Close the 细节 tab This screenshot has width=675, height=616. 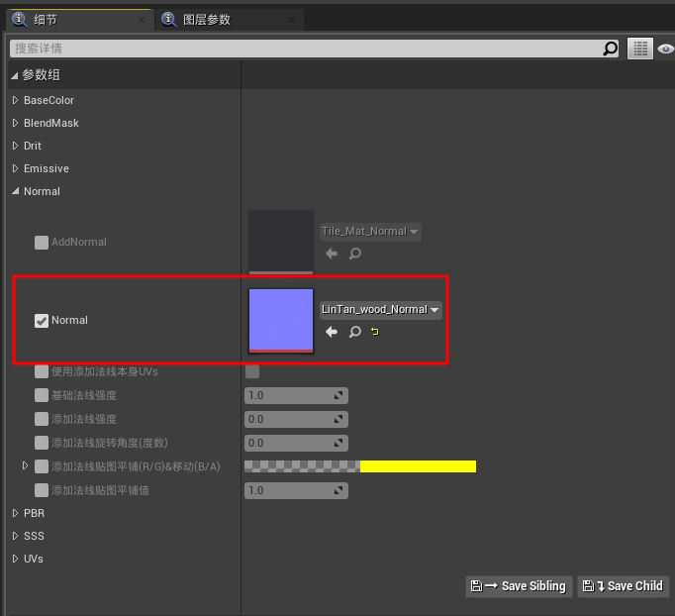(x=141, y=19)
